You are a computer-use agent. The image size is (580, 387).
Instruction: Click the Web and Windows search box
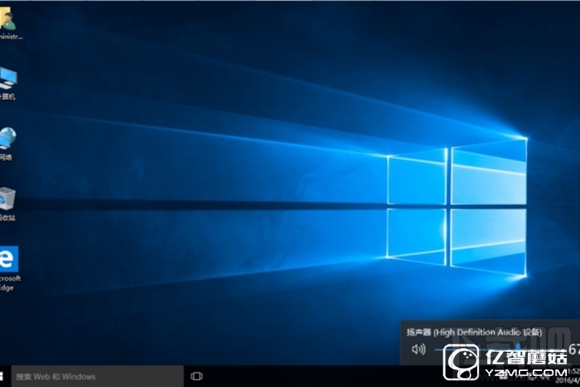[97, 377]
